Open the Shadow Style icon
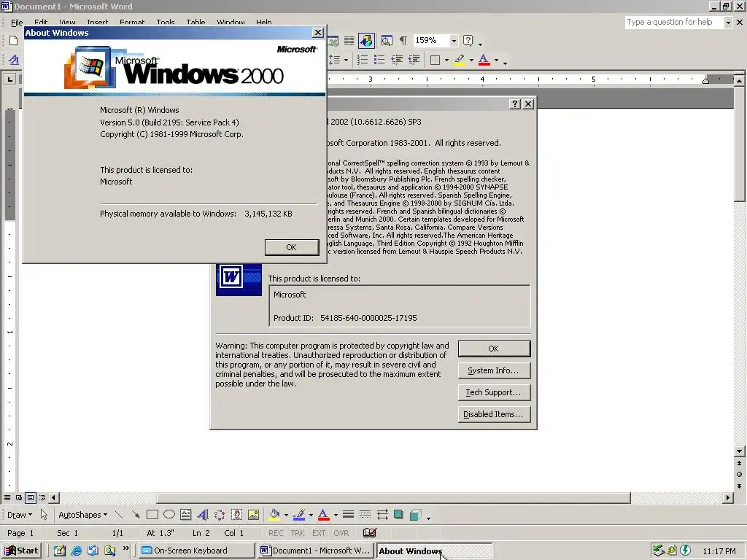747x560 pixels. tap(399, 515)
